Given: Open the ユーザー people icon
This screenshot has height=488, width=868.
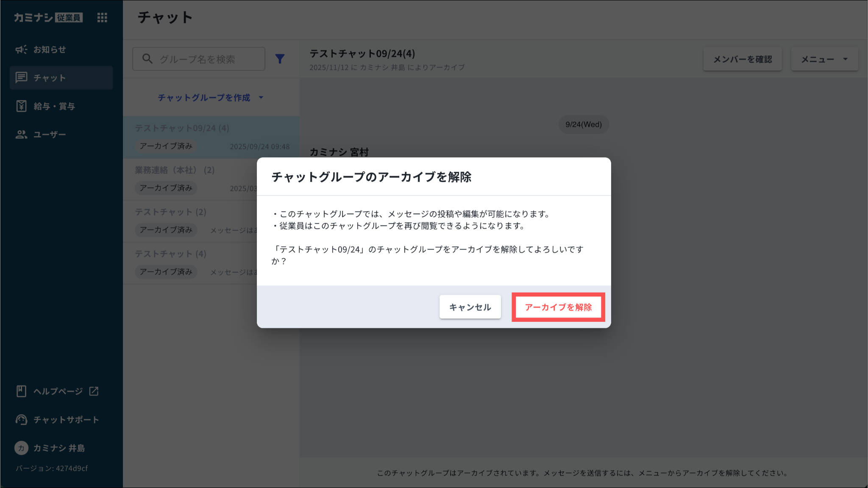Looking at the screenshot, I should [21, 134].
